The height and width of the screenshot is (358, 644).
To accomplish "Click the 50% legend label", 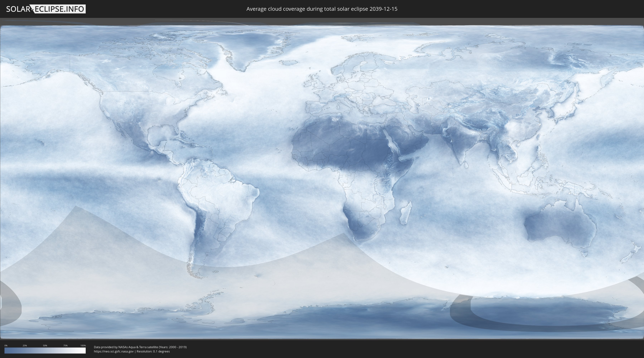I will 45,345.
